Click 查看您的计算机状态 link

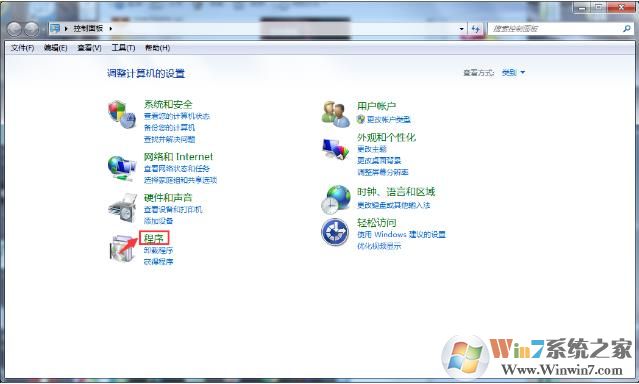tap(177, 116)
